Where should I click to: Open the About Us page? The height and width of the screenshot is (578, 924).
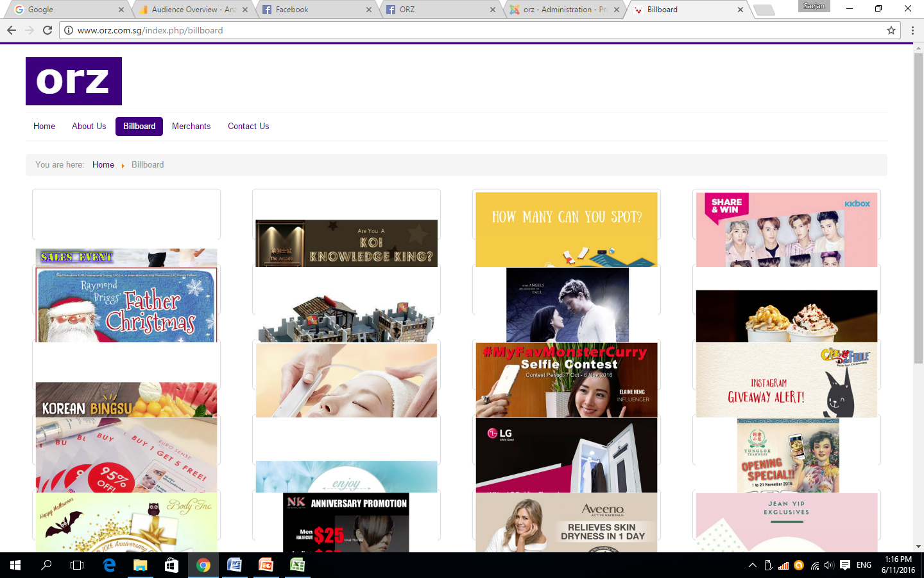[x=89, y=127]
